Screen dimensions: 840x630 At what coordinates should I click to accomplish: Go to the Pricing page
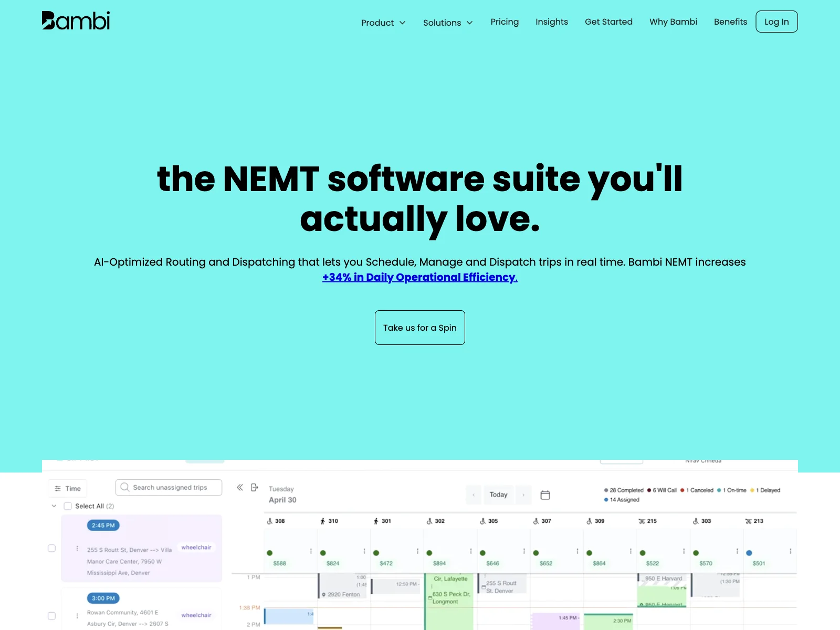pos(505,22)
